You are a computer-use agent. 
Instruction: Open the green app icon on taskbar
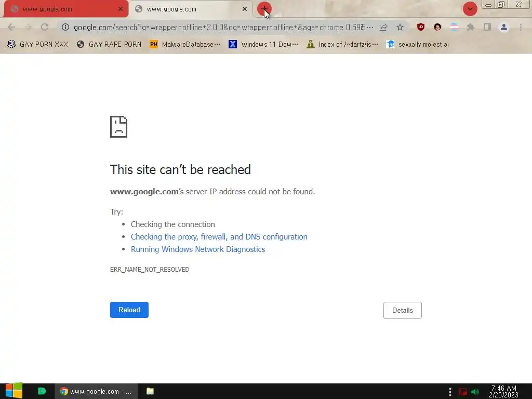(42, 391)
